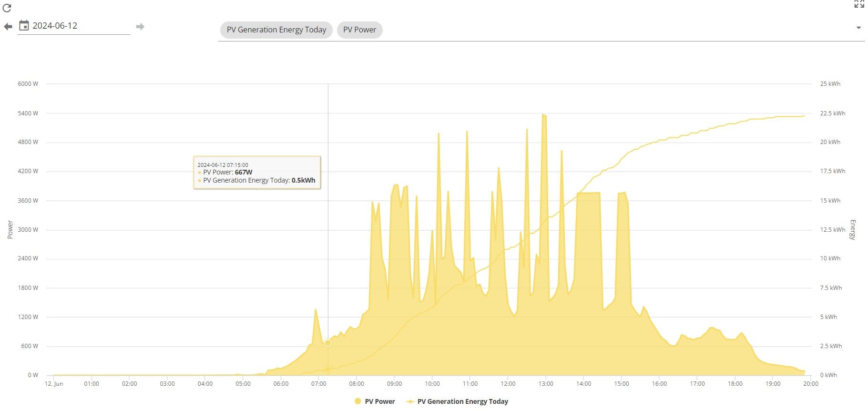Click the 5400 W axis label
The image size is (868, 411).
pyautogui.click(x=28, y=113)
